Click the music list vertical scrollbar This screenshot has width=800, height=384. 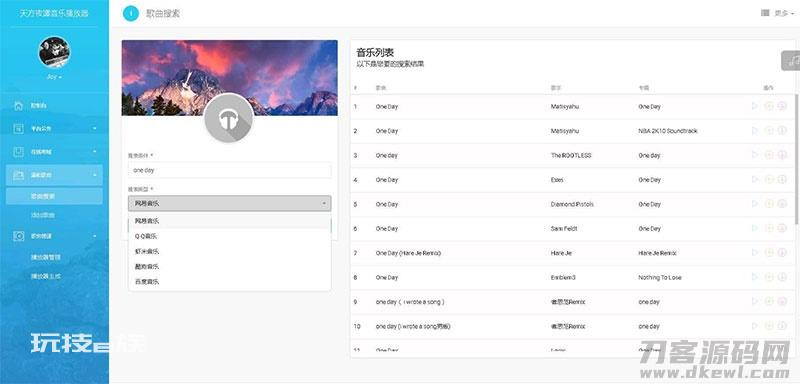[x=797, y=158]
